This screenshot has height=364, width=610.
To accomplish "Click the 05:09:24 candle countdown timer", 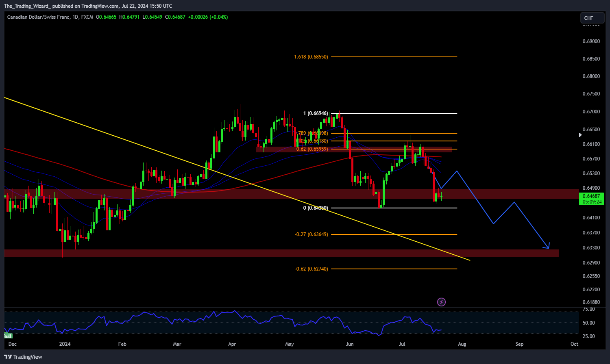I will 592,202.
